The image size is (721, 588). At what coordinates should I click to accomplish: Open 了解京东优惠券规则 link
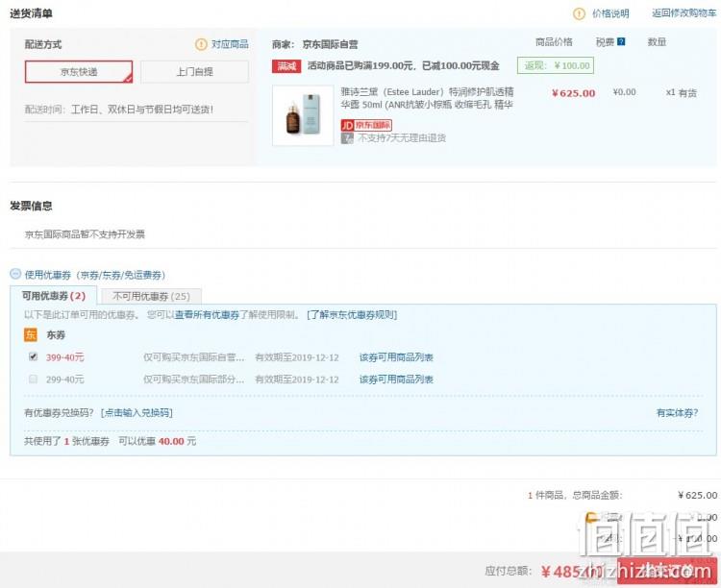pos(352,315)
